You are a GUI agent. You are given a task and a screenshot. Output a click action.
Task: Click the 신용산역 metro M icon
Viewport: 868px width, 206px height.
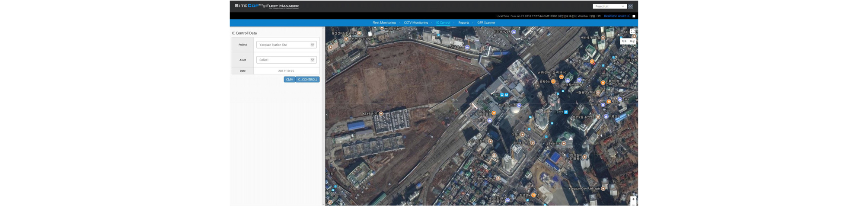tap(565, 112)
